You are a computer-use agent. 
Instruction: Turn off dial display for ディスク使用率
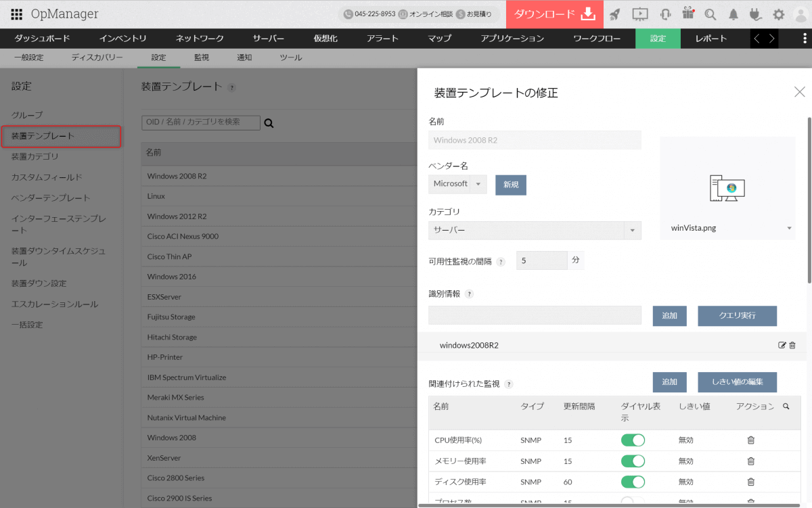point(633,482)
